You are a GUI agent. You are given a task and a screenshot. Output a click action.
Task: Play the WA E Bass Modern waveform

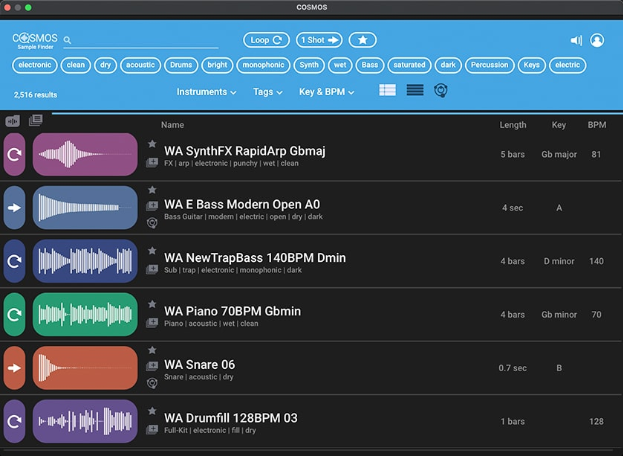coord(85,208)
